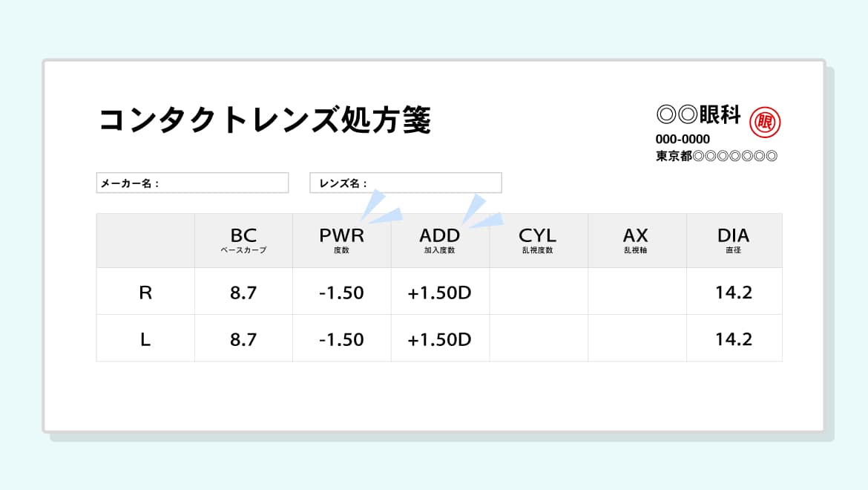Click the ADD 加入度数 column header
The height and width of the screenshot is (490, 868).
440,241
